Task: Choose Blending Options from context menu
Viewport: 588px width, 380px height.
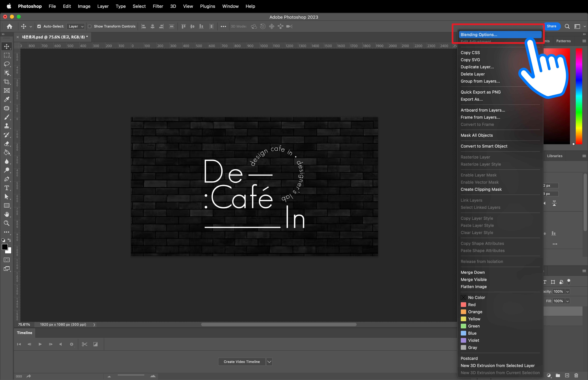Action: (479, 35)
